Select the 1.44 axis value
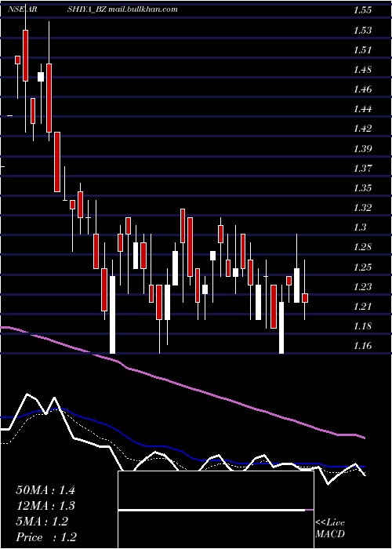Viewport: 392px width, 549px height. pos(362,109)
